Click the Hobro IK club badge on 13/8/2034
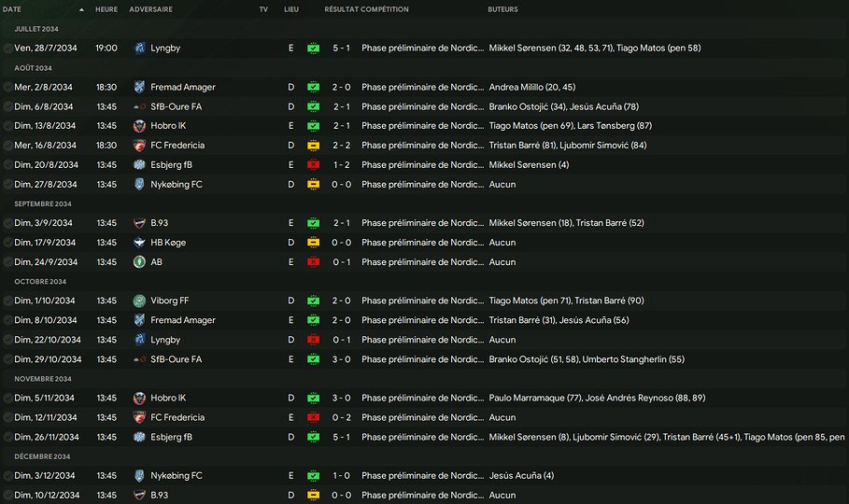 click(x=140, y=126)
